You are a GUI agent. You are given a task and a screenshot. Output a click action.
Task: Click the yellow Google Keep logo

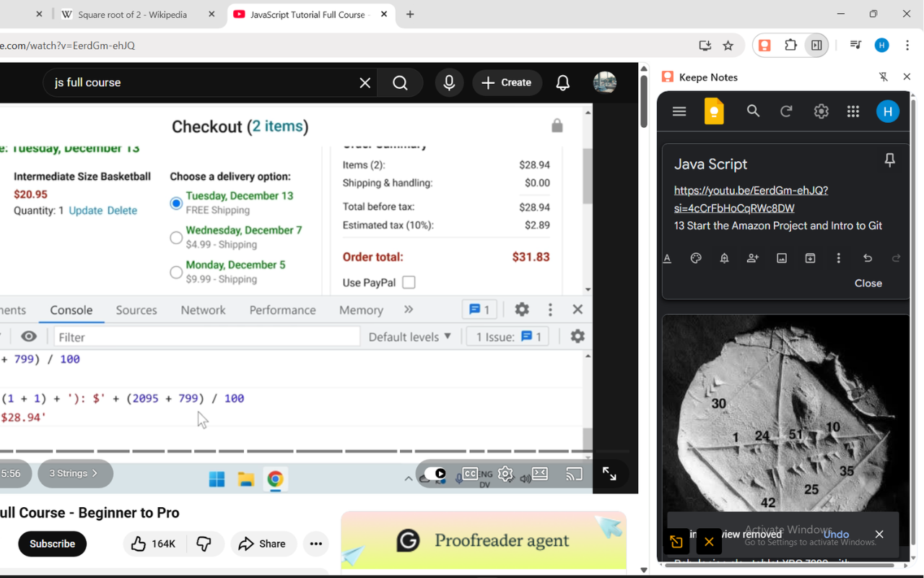pos(714,111)
